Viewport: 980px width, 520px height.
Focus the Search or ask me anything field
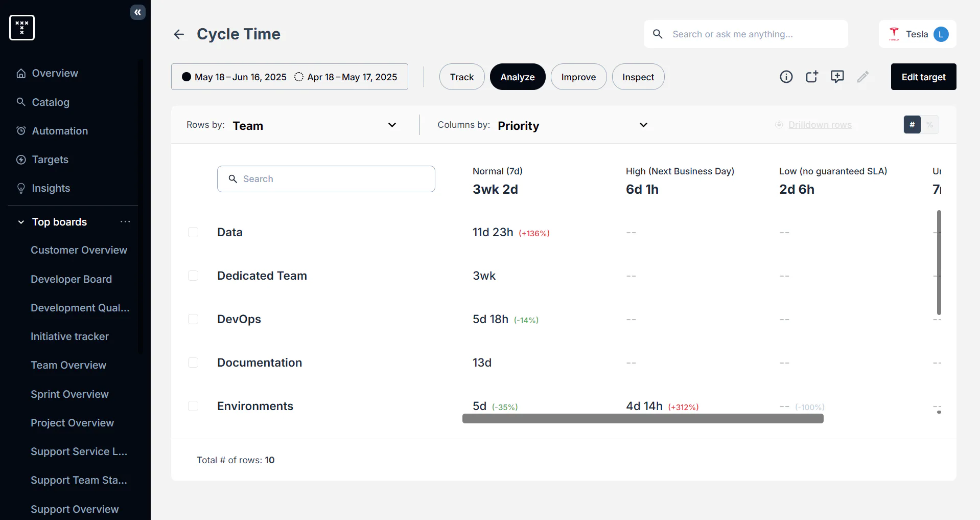(x=746, y=34)
